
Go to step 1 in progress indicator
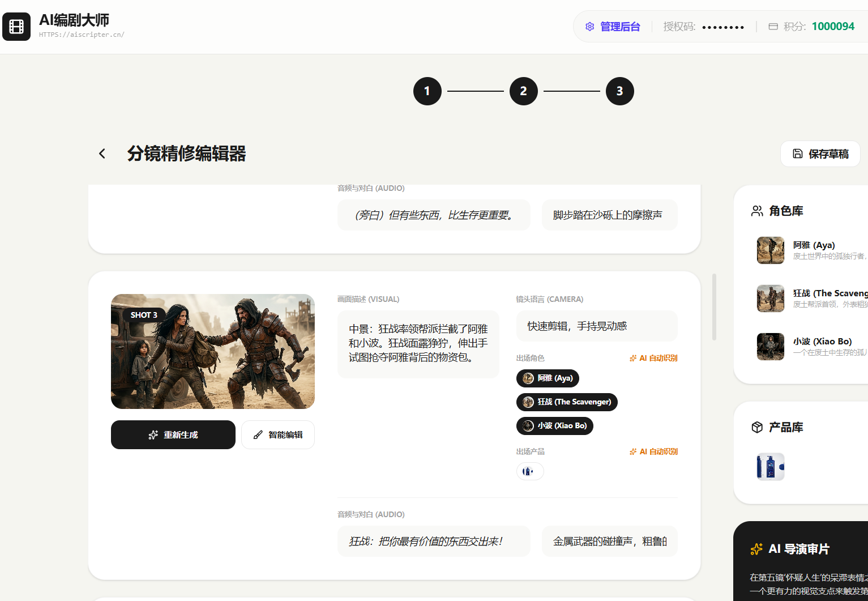[427, 91]
